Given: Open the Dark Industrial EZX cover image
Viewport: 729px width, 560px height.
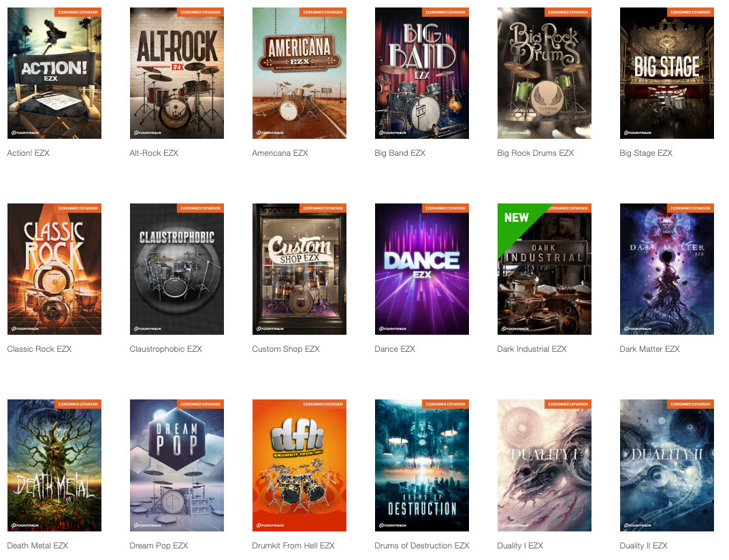Looking at the screenshot, I should [545, 269].
